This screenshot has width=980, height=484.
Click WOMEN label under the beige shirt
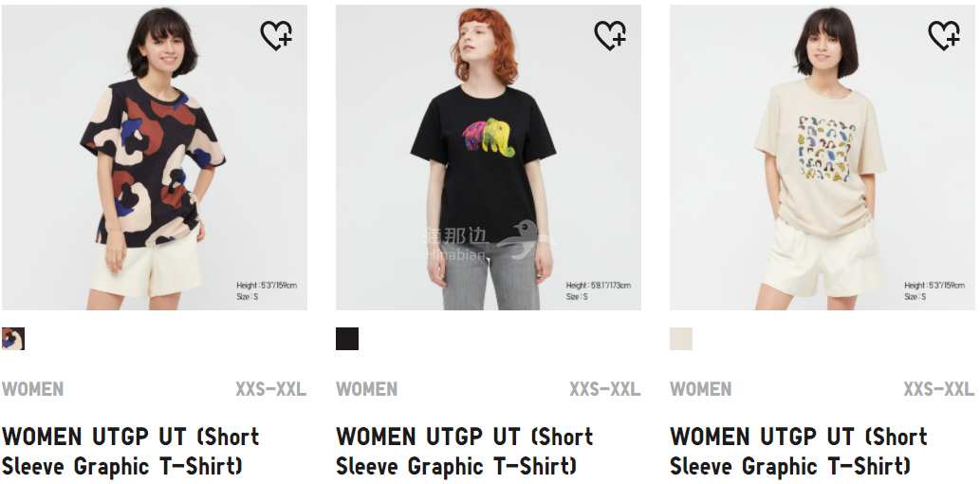tap(700, 390)
